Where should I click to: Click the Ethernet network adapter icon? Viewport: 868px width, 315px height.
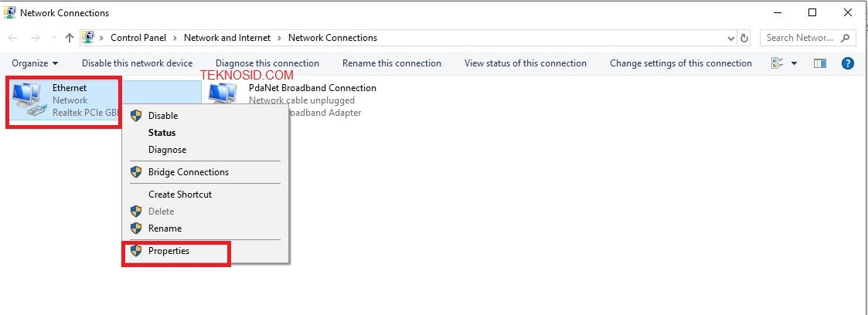click(x=29, y=100)
